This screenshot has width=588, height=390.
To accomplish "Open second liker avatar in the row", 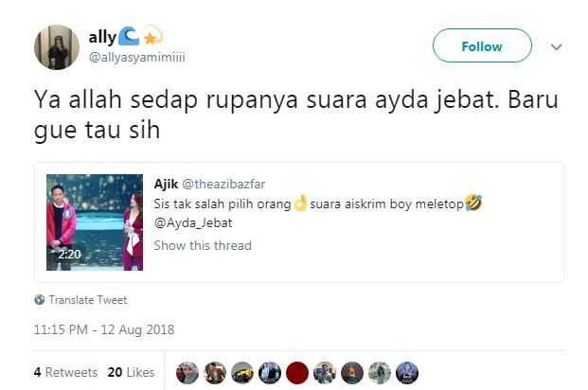I will pyautogui.click(x=215, y=373).
